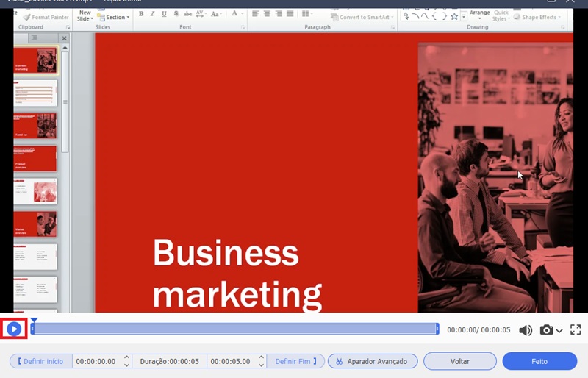This screenshot has height=378, width=588.
Task: Select the right brace shape in the gallery
Action: point(445,16)
